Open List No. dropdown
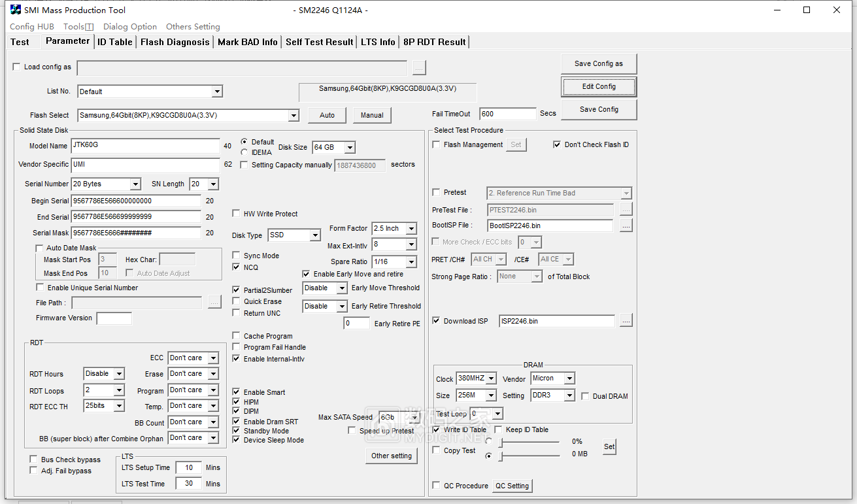The width and height of the screenshot is (857, 504). click(x=217, y=92)
